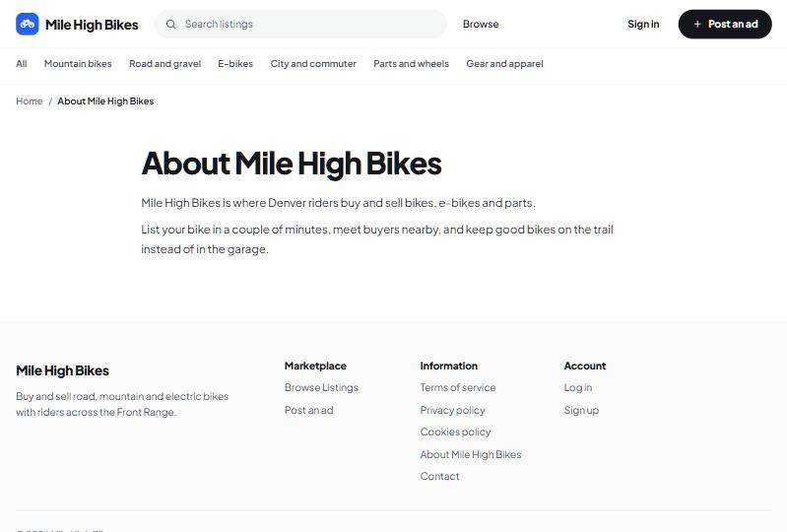
Task: Click the blue bike logo icon
Action: click(28, 24)
